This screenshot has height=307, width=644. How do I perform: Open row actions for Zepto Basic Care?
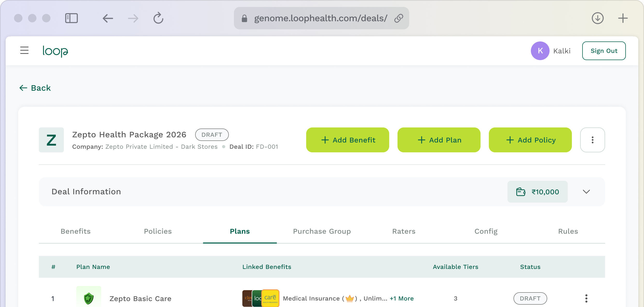coord(586,298)
